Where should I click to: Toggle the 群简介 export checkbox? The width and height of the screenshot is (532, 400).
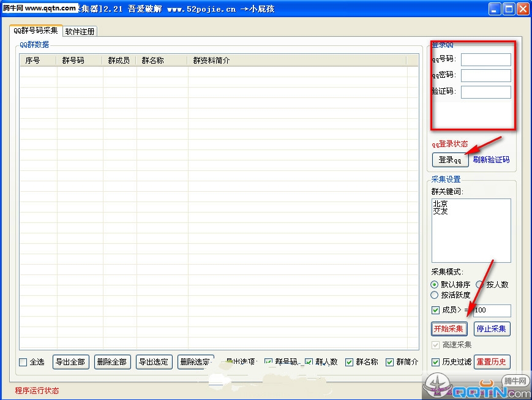pyautogui.click(x=389, y=362)
